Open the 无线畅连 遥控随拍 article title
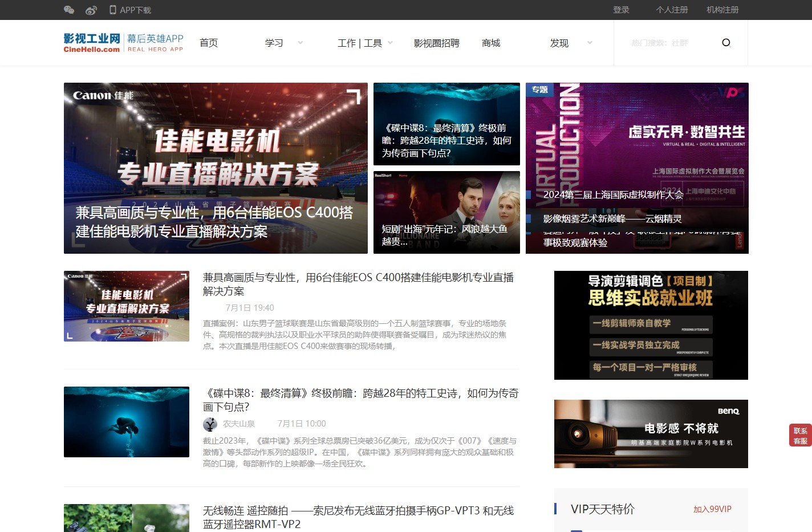The image size is (812, 532). click(x=359, y=517)
